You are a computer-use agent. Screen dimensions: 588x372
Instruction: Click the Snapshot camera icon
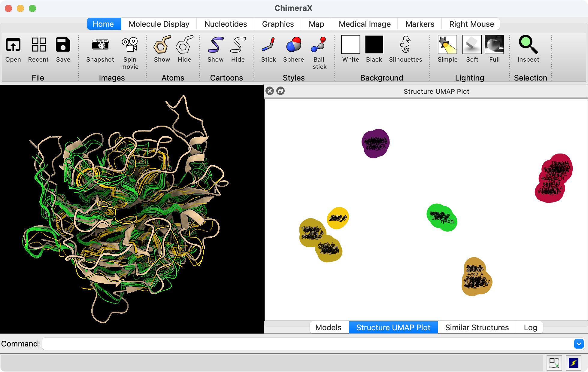tap(100, 45)
